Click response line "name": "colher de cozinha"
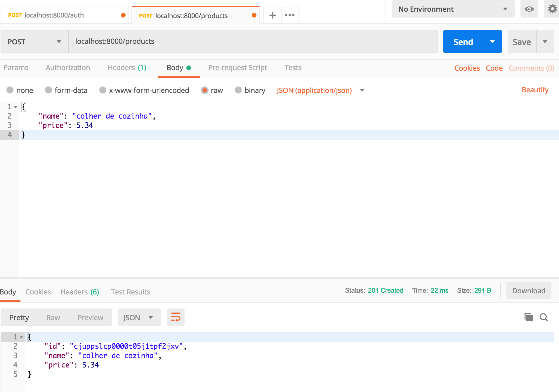This screenshot has width=559, height=392. point(103,356)
